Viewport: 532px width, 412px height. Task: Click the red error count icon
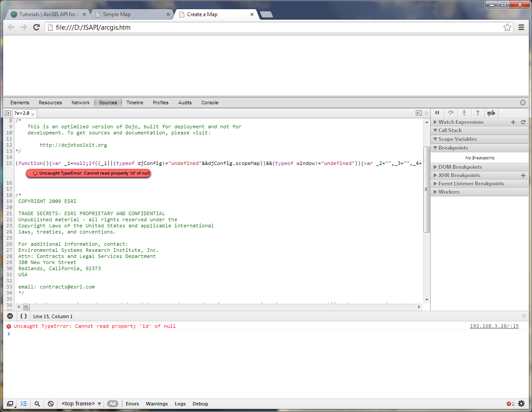pyautogui.click(x=510, y=404)
